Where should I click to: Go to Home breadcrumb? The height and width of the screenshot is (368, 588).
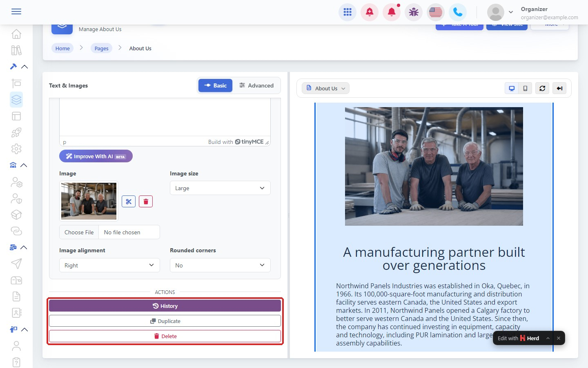pos(62,48)
